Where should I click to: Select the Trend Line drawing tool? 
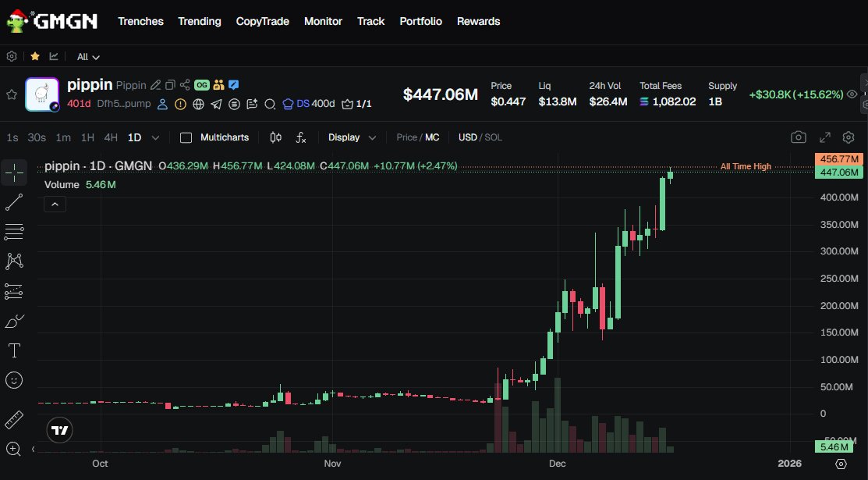click(13, 201)
